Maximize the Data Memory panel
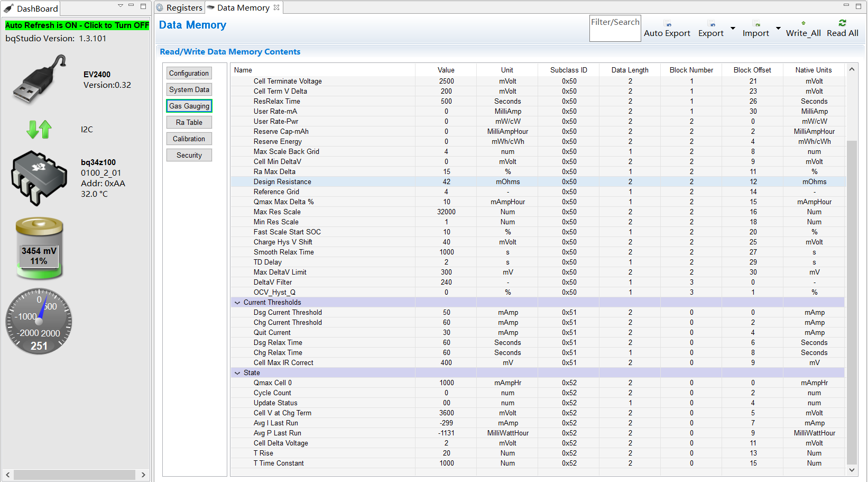 pyautogui.click(x=858, y=6)
